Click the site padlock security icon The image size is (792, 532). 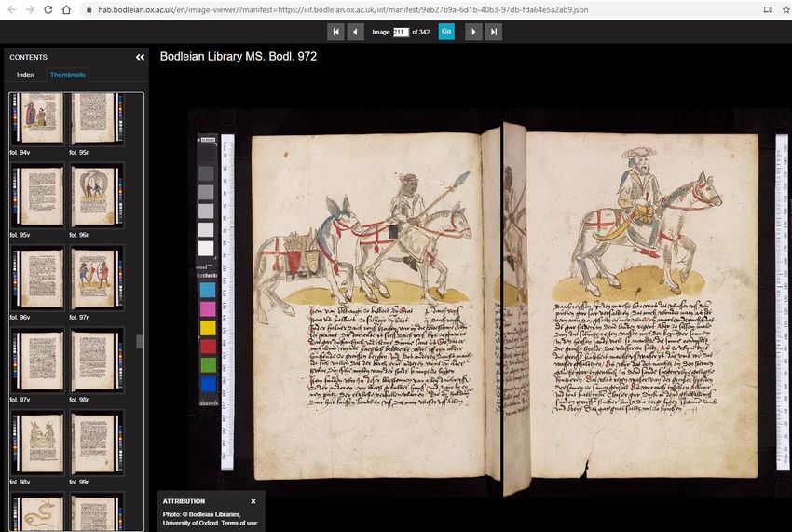click(89, 9)
